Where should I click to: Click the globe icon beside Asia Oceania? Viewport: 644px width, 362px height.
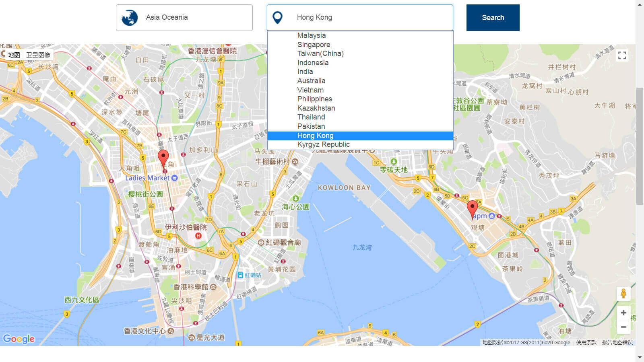(x=130, y=18)
